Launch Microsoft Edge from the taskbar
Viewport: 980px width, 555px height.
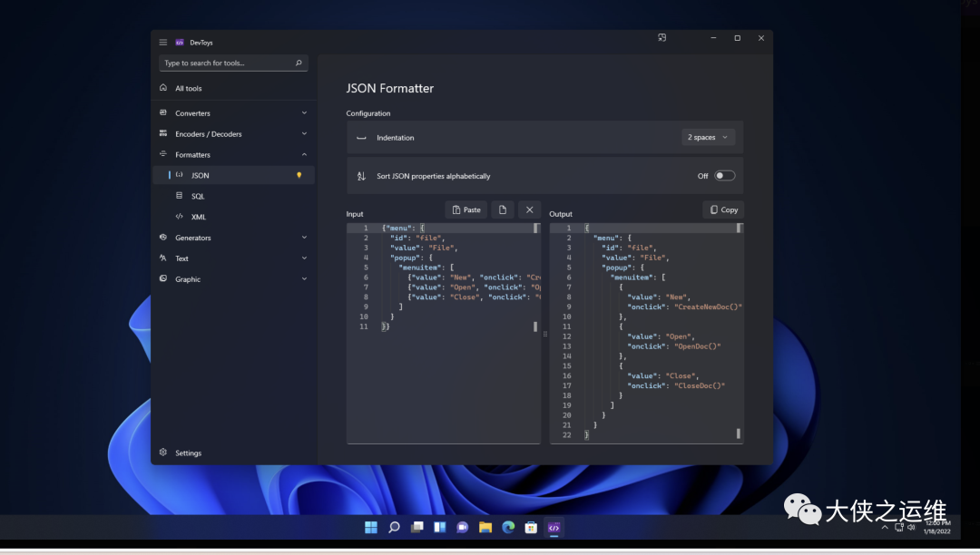508,528
